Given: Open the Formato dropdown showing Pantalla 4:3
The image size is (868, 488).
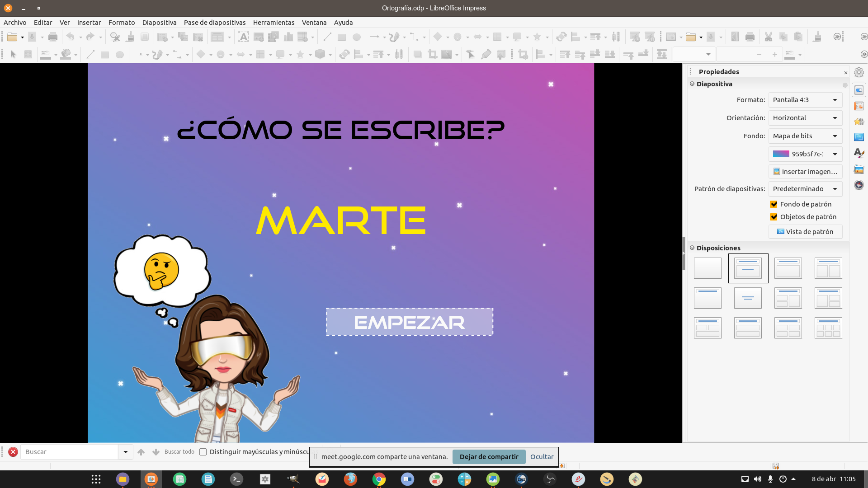Looking at the screenshot, I should pyautogui.click(x=805, y=100).
